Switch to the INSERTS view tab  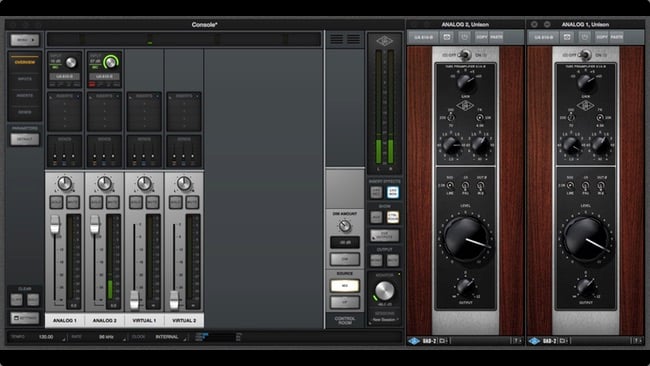[25, 95]
